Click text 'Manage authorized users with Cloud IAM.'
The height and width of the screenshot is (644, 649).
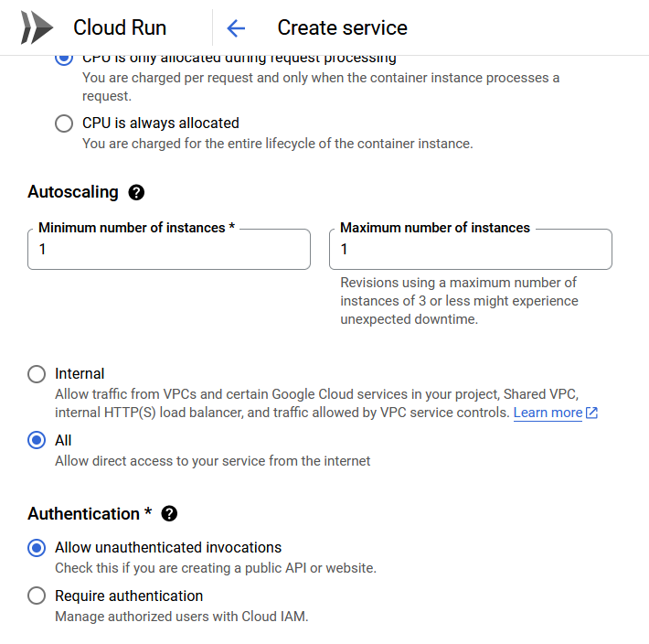click(182, 617)
